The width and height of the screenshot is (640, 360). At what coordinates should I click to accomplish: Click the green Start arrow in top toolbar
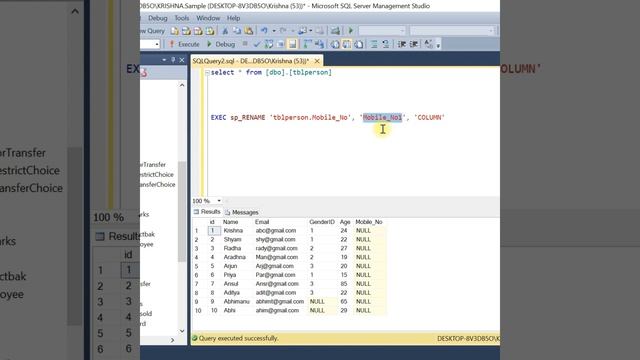pos(351,31)
